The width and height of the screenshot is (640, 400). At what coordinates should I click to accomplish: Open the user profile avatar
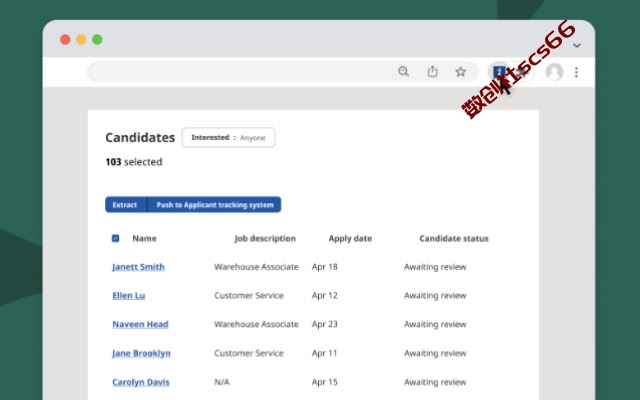[554, 72]
